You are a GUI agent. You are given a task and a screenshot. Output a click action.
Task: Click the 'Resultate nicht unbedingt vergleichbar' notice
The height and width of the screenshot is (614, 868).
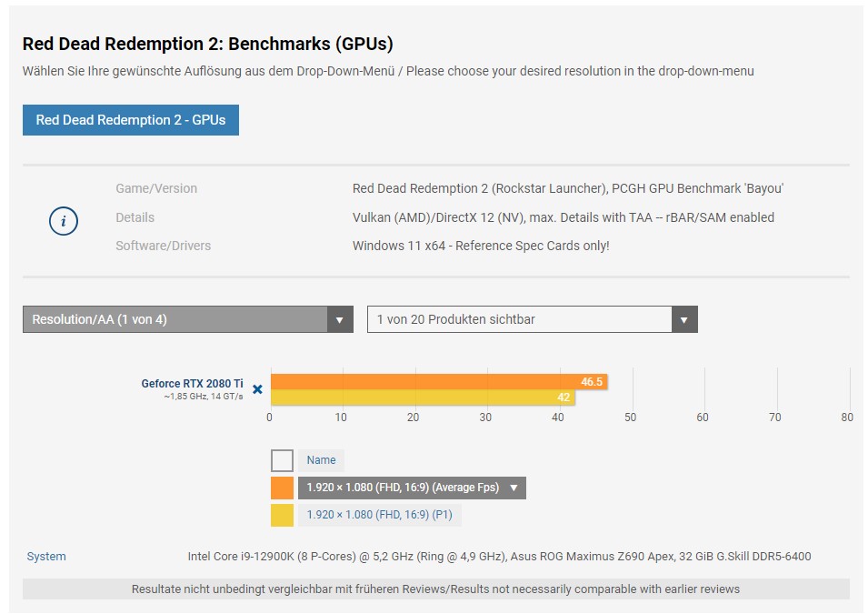point(435,589)
